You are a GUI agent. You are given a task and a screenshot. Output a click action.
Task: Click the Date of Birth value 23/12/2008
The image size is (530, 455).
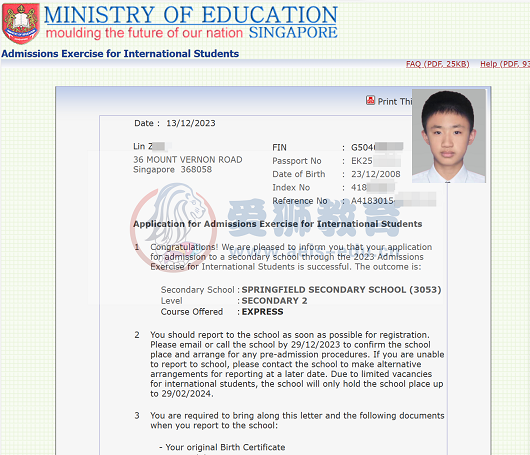coord(376,174)
